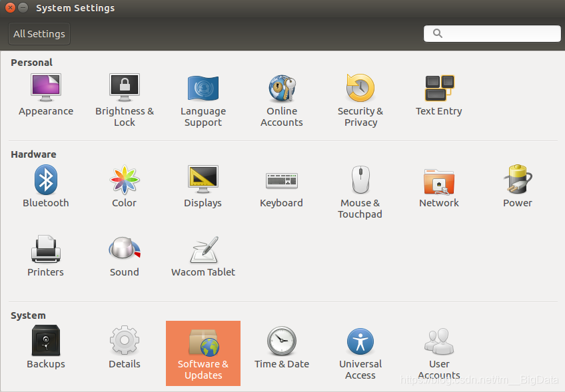Open Online Accounts panel

click(282, 100)
